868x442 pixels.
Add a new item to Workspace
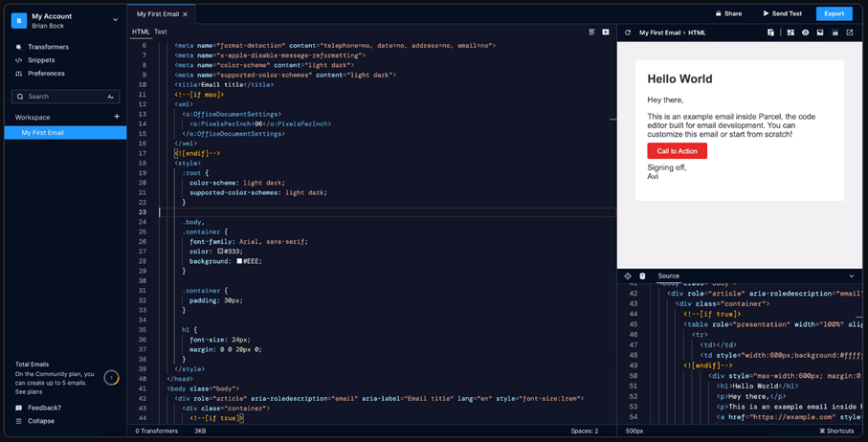pyautogui.click(x=117, y=117)
